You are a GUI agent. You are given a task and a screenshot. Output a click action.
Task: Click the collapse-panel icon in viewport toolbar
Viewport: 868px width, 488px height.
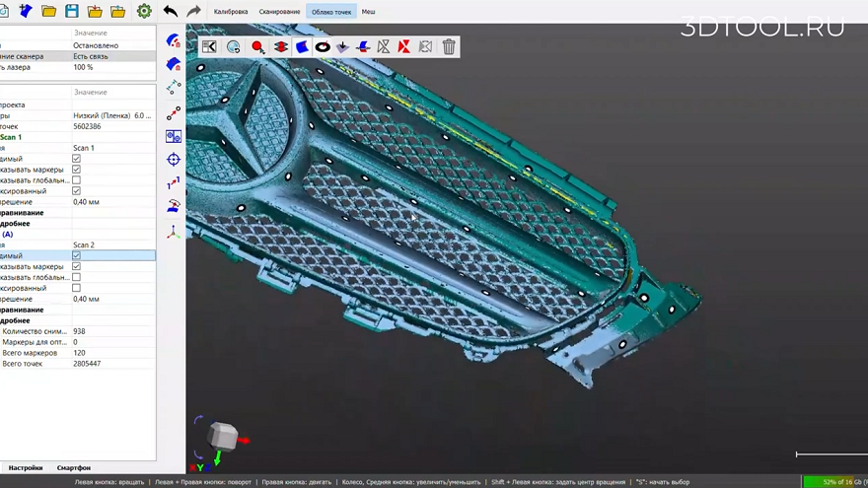coord(209,47)
